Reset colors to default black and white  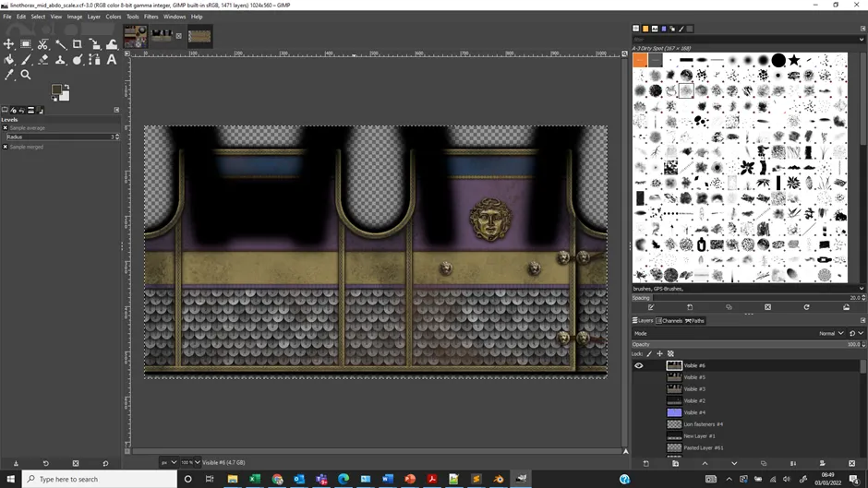(54, 99)
